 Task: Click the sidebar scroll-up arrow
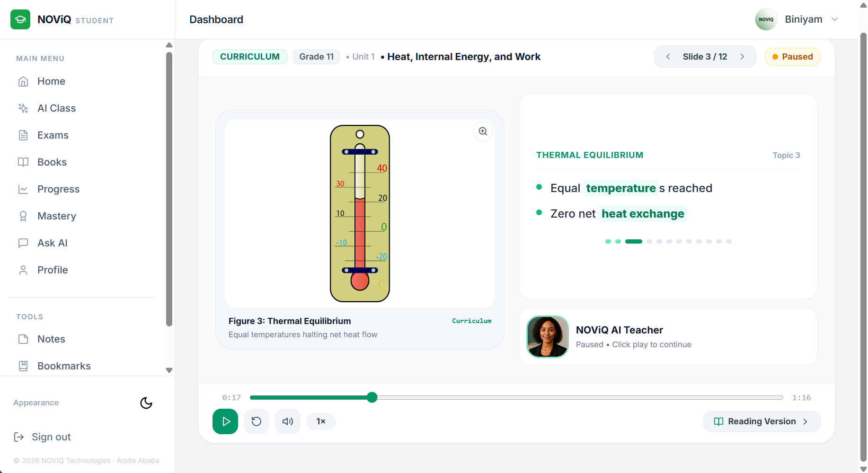pyautogui.click(x=169, y=45)
